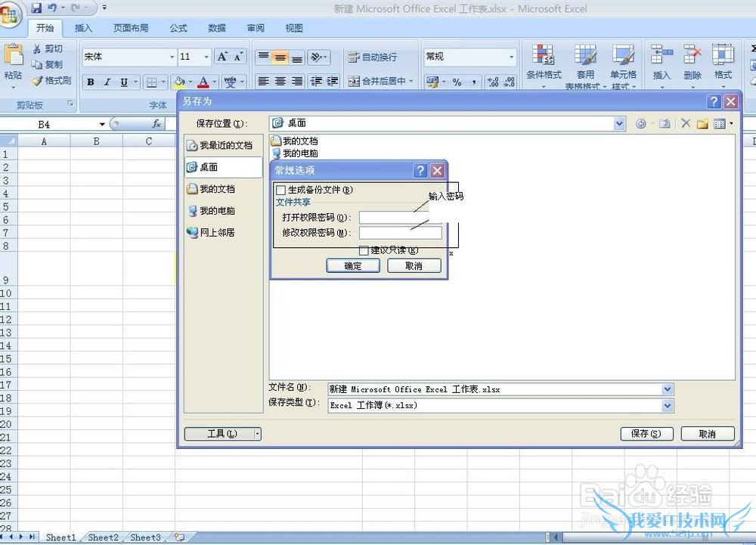Cut selection with scissors icon
756x545 pixels.
pyautogui.click(x=36, y=48)
